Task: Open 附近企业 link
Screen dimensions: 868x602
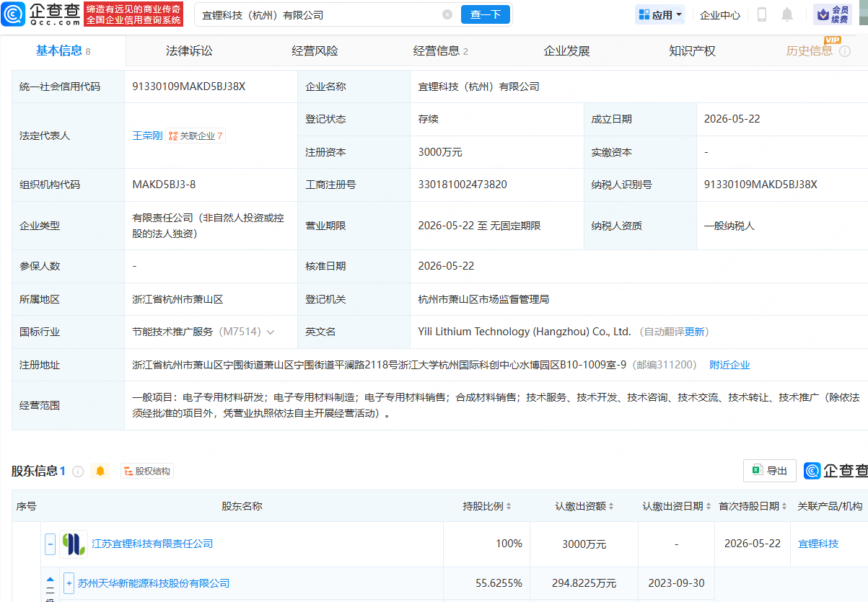Action: pyautogui.click(x=729, y=365)
